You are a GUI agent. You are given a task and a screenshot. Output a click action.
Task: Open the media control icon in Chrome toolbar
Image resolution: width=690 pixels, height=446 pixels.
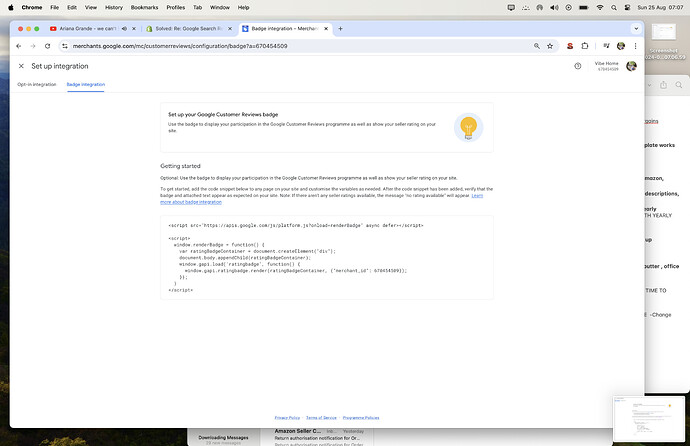(x=606, y=46)
